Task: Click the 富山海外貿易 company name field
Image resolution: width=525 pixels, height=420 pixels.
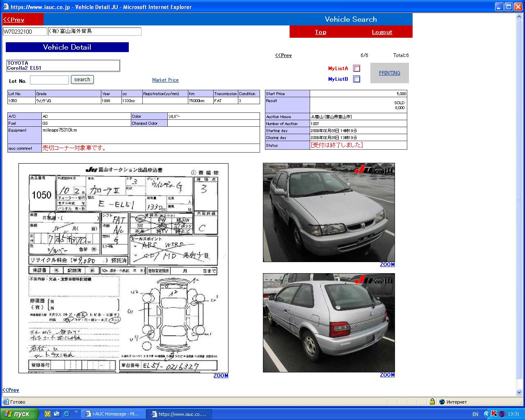Action: [x=95, y=32]
